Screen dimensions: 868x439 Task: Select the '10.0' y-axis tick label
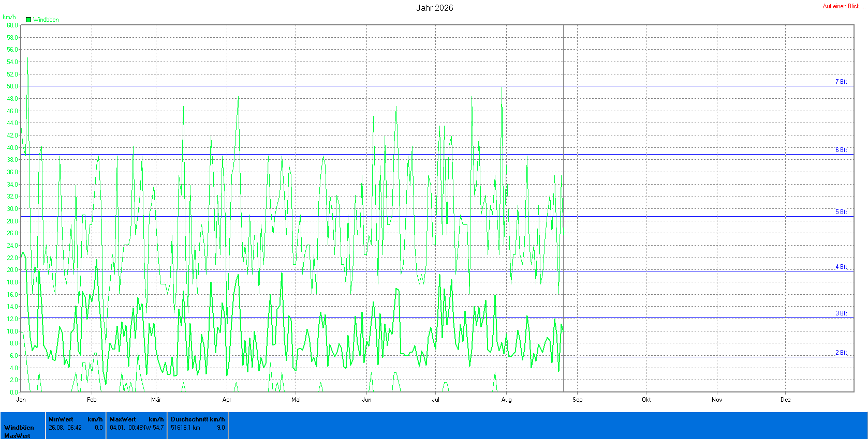(12, 331)
